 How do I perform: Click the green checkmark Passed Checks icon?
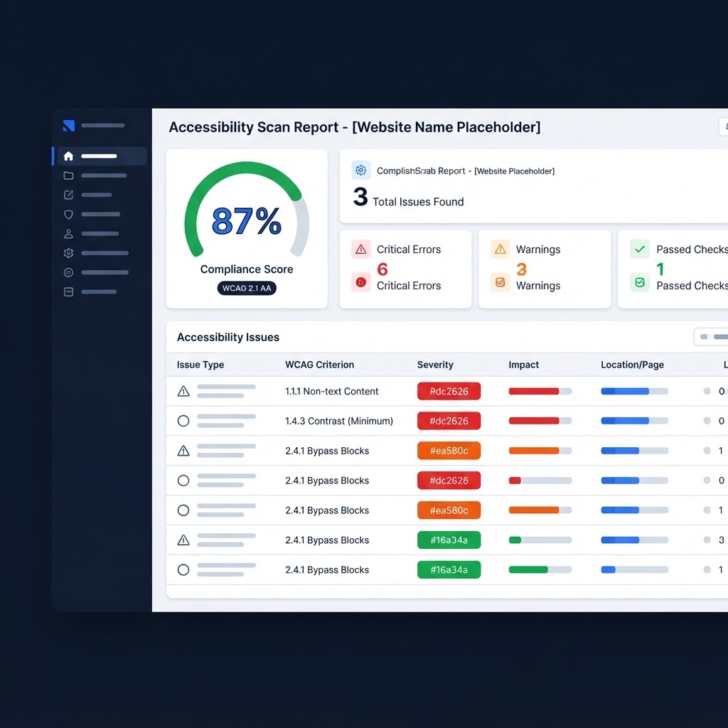639,250
